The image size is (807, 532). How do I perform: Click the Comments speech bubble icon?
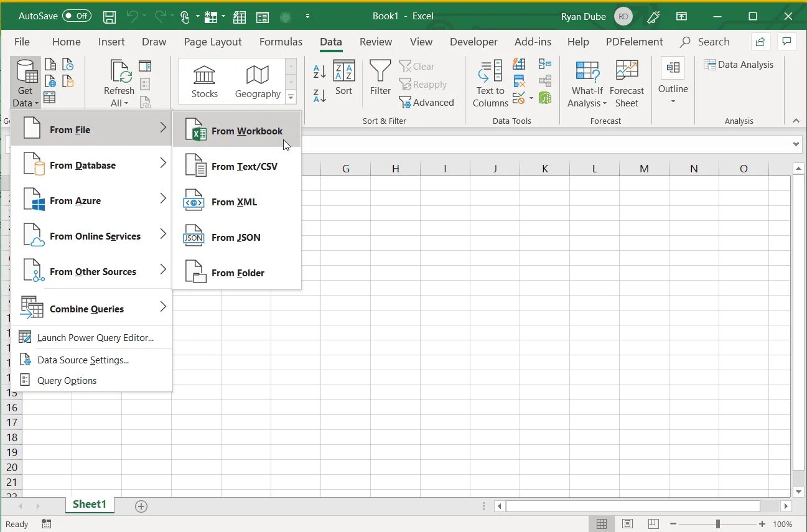tap(787, 42)
